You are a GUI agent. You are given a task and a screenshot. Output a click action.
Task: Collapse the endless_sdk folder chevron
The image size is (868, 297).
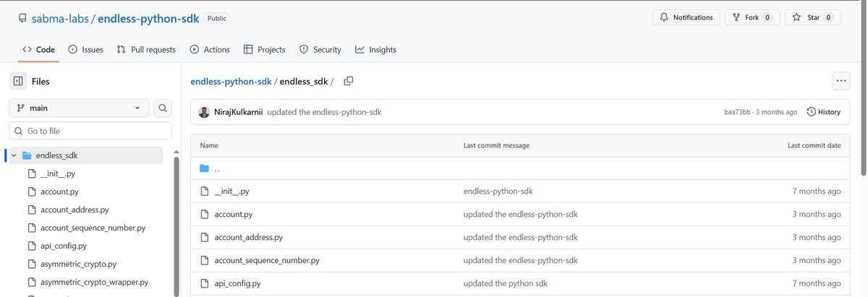click(14, 155)
